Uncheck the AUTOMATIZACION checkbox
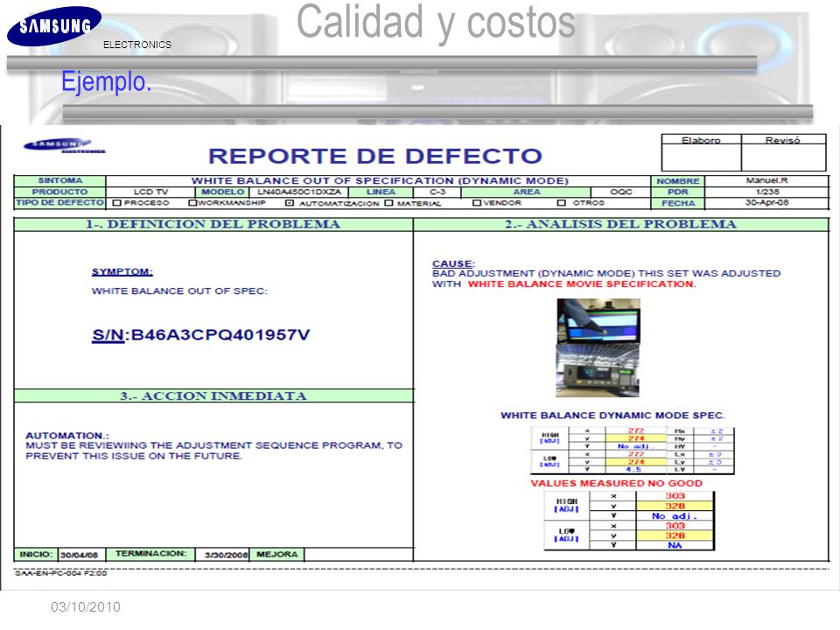The image size is (840, 630). click(290, 203)
